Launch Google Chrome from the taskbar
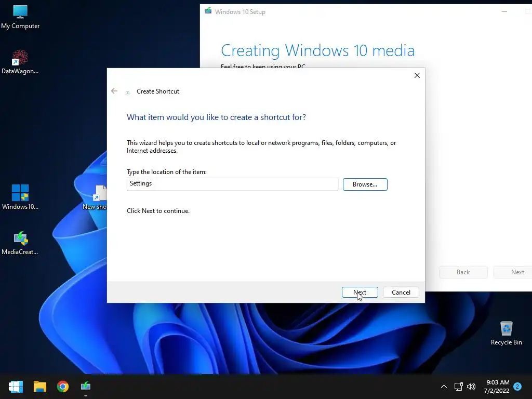 (63, 387)
